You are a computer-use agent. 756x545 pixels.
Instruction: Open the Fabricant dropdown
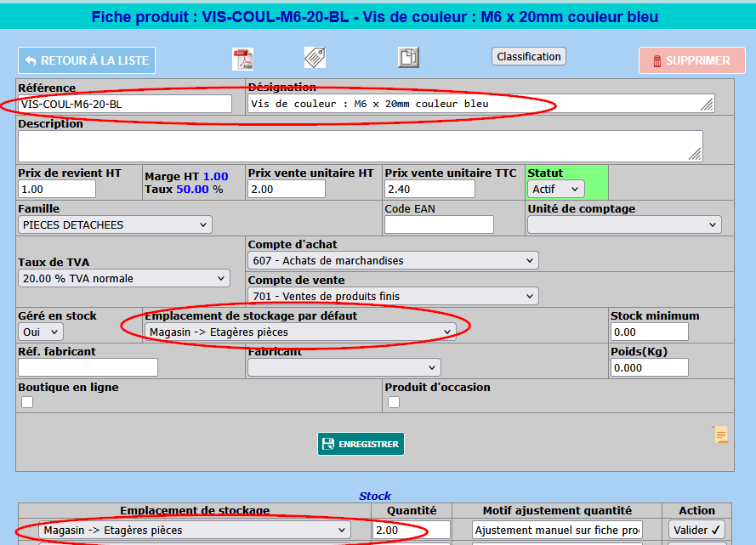tap(344, 367)
